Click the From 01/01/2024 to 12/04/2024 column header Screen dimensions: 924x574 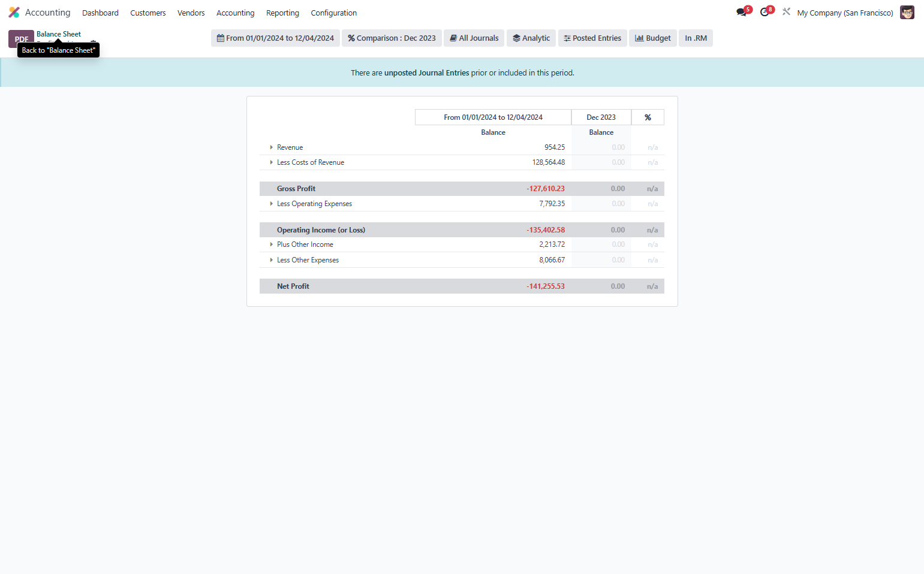[x=493, y=117]
